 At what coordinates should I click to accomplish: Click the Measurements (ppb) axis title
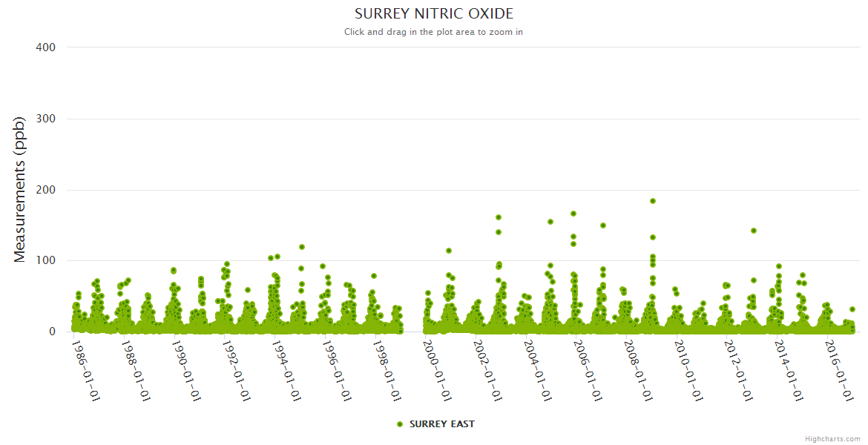coord(20,189)
